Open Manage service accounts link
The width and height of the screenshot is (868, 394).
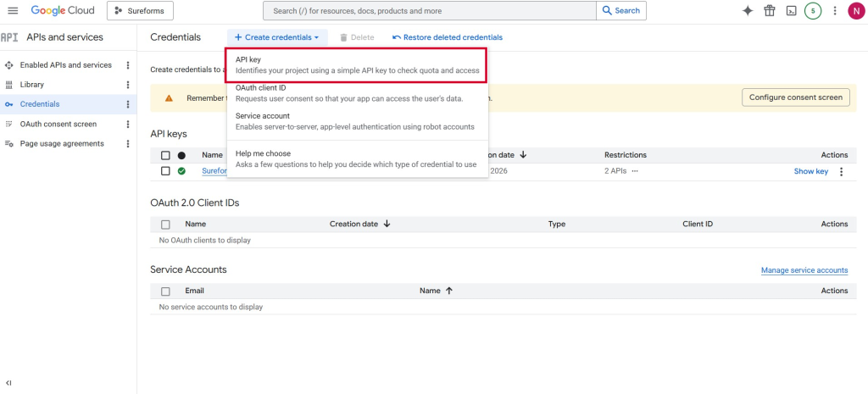804,270
